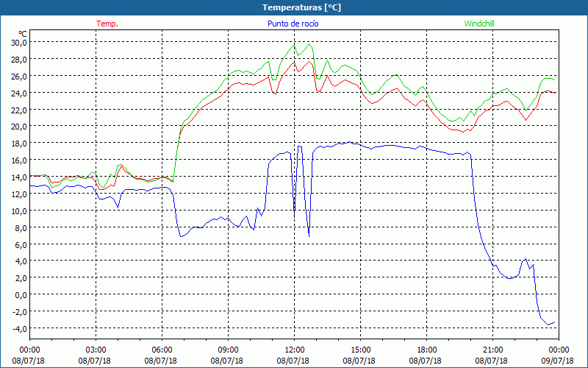Click the 6,0 y-axis value
This screenshot has width=588, height=368.
[21, 245]
